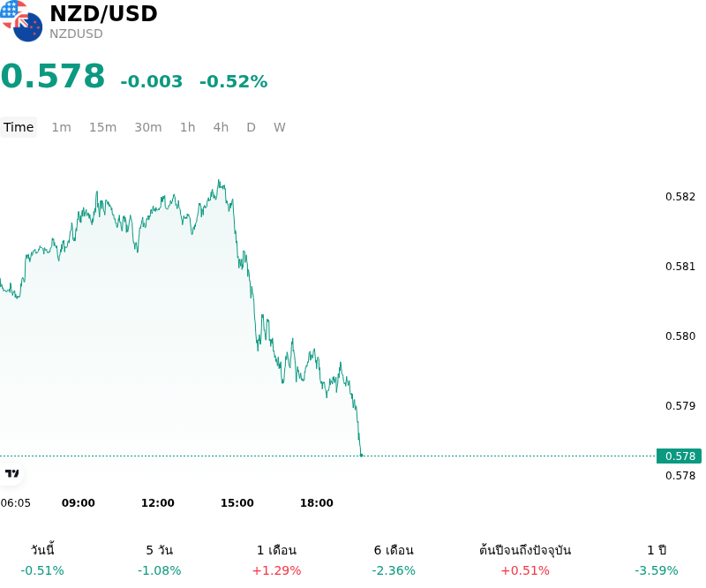Show the 5 day range -1.08%
The width and height of the screenshot is (706, 588).
pyautogui.click(x=160, y=560)
